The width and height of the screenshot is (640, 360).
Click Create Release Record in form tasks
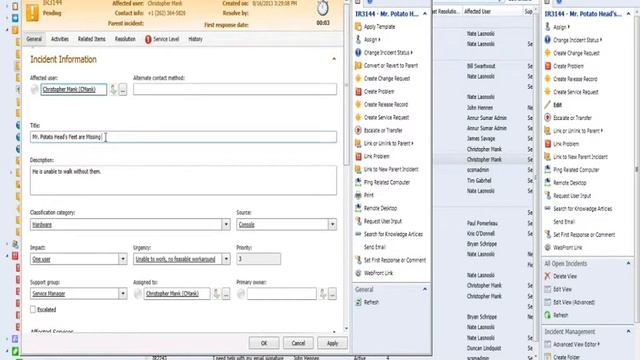click(x=386, y=104)
